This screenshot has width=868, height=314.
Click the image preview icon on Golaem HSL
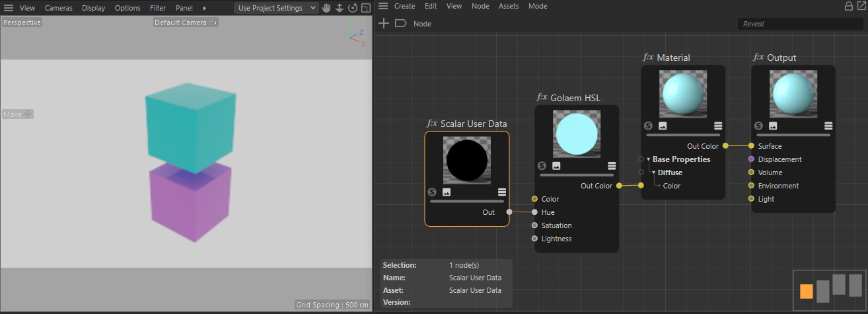point(556,166)
